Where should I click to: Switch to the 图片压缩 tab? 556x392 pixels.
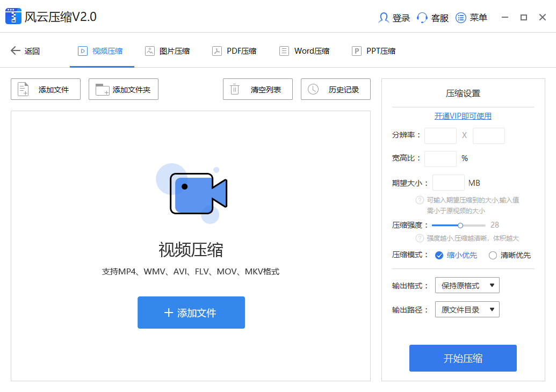coord(168,50)
